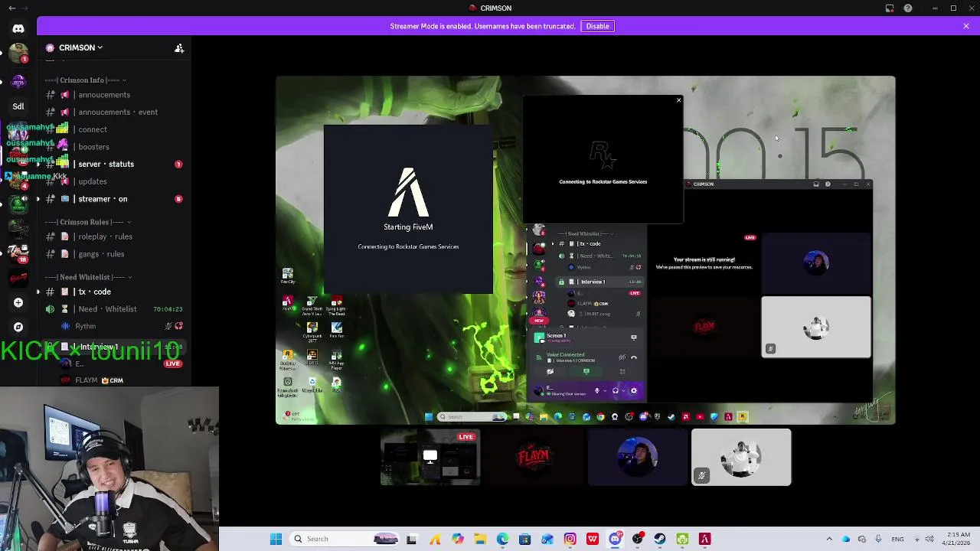Show hidden system tray icons
Screen dimensions: 980x551
click(829, 539)
